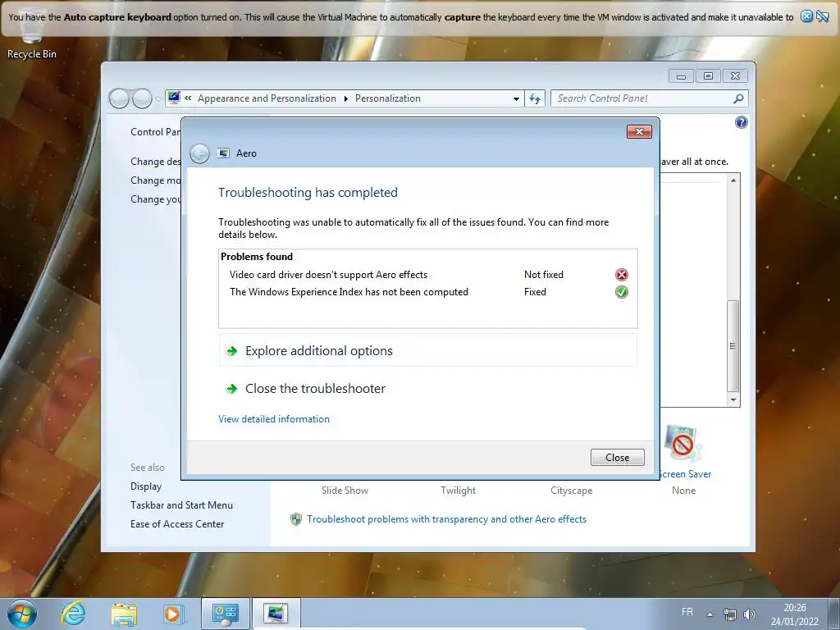Screen dimensions: 840x630
Task: Expand the address bar history dropdown
Action: coord(516,98)
